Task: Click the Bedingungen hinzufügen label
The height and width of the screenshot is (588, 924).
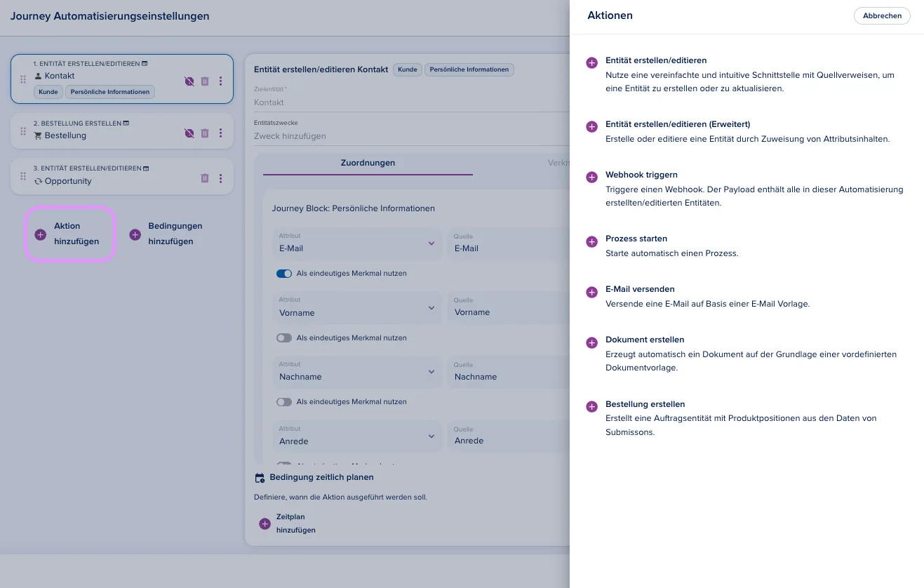Action: tap(175, 234)
